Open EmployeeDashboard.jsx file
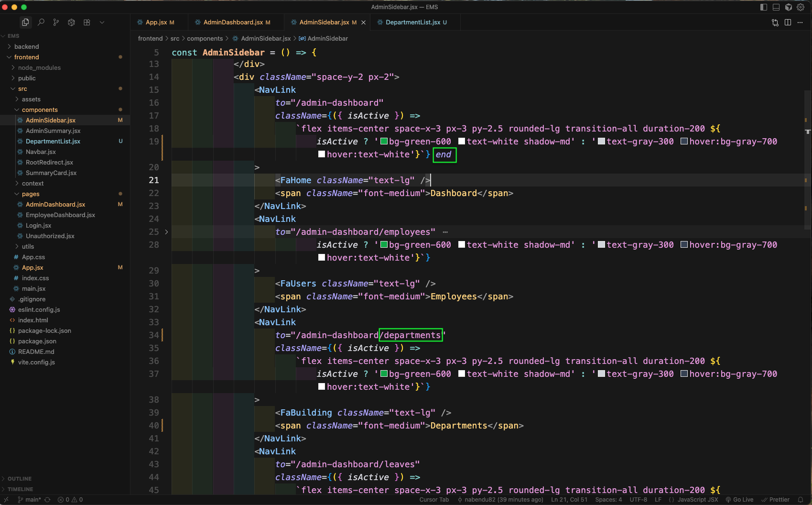The image size is (812, 505). point(65,215)
